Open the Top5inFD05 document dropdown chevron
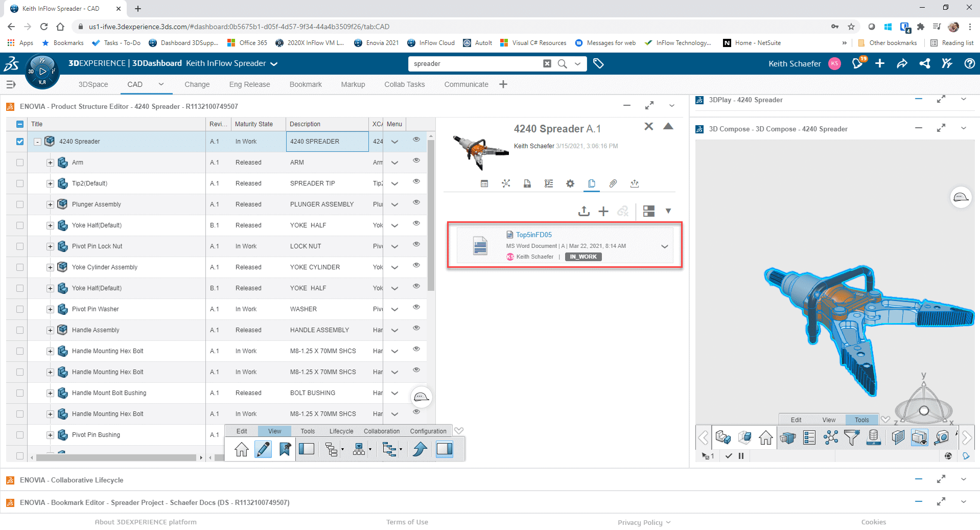 coord(665,246)
